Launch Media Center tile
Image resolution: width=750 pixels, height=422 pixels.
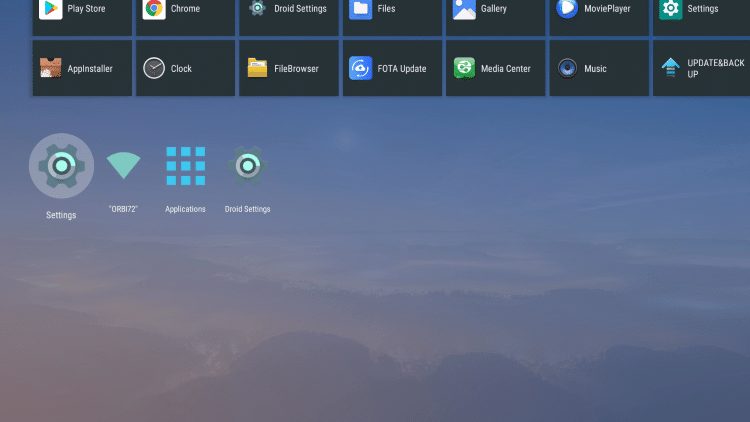pos(496,68)
